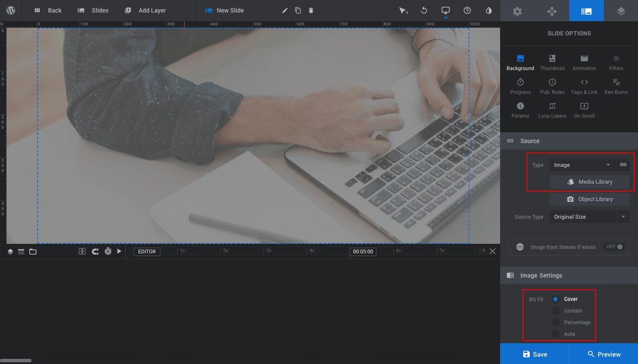This screenshot has width=638, height=364.
Task: Open the Module Options gear icon
Action: click(x=517, y=11)
